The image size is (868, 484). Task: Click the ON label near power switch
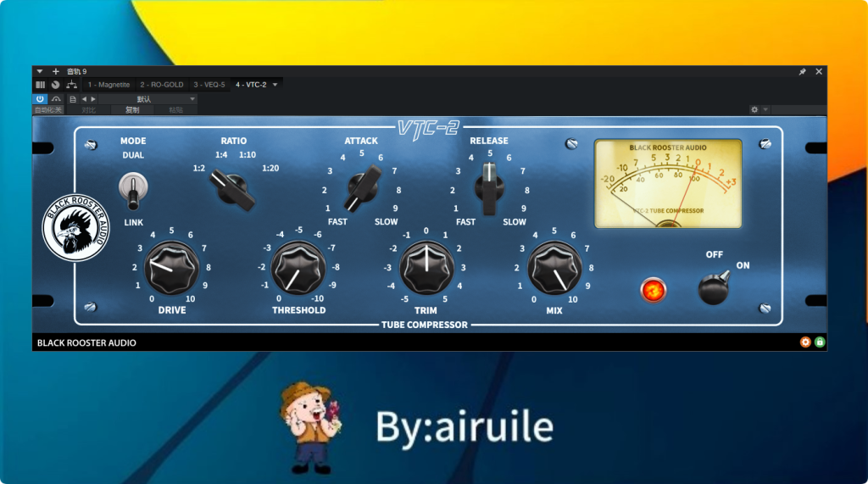click(743, 265)
